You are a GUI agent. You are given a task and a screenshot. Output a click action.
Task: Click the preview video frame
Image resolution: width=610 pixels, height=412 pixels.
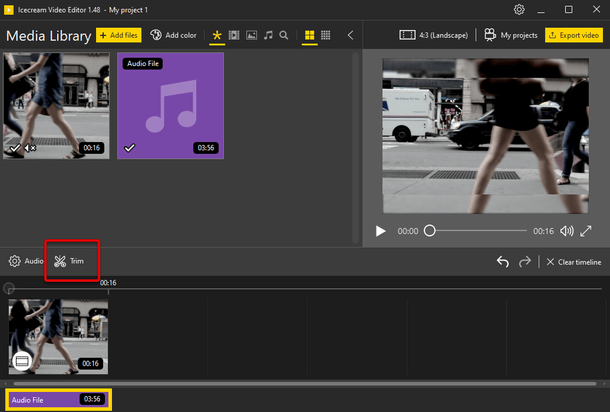click(485, 136)
